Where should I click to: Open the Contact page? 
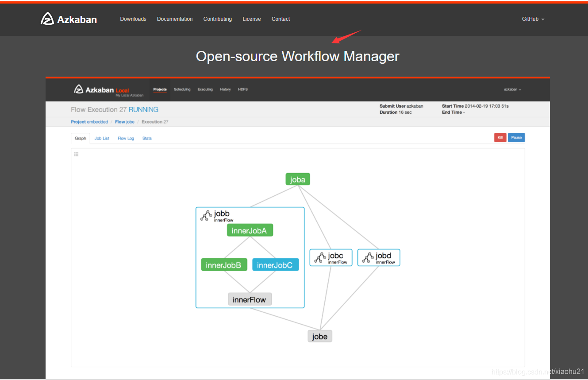pos(281,19)
